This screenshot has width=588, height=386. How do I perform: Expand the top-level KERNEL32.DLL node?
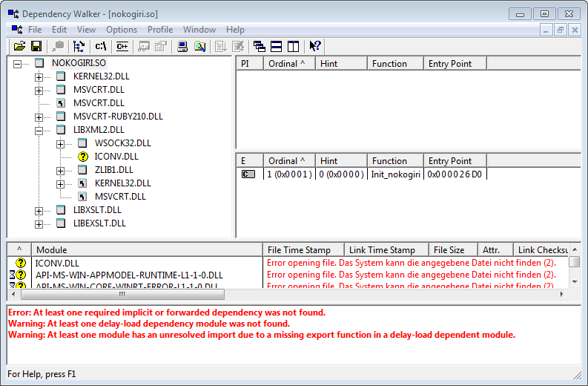click(x=39, y=77)
